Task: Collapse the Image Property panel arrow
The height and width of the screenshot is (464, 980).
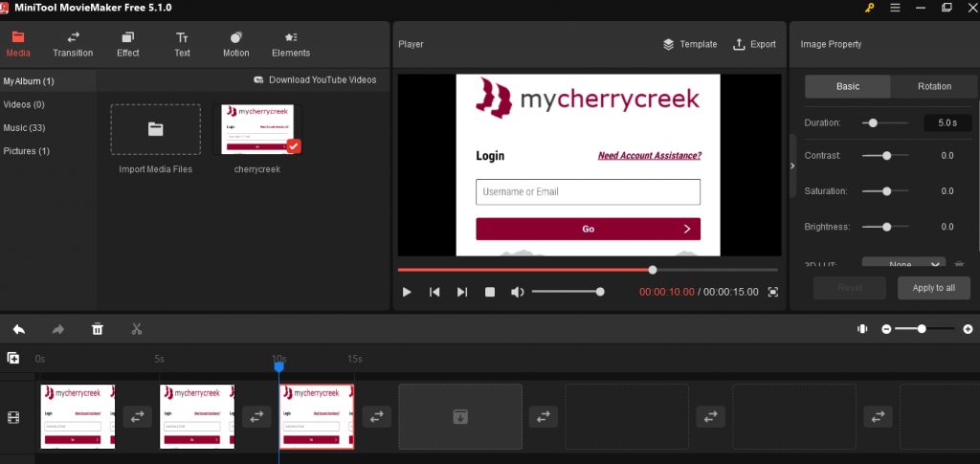Action: (x=792, y=166)
